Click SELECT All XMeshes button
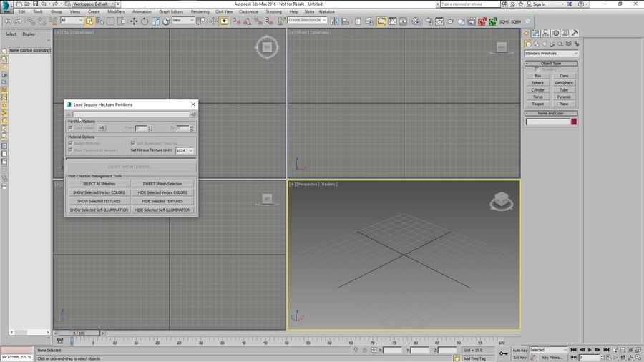The image size is (644, 362). 99,184
